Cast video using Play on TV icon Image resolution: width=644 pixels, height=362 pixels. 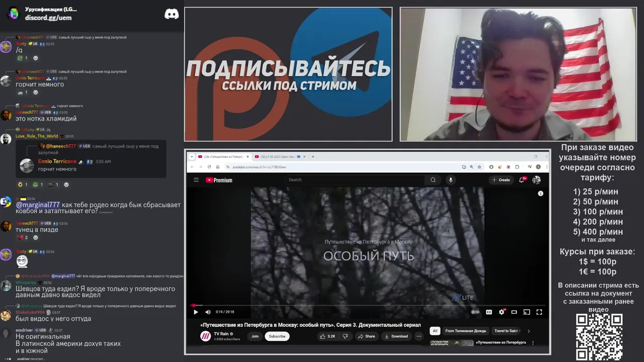coord(527,312)
